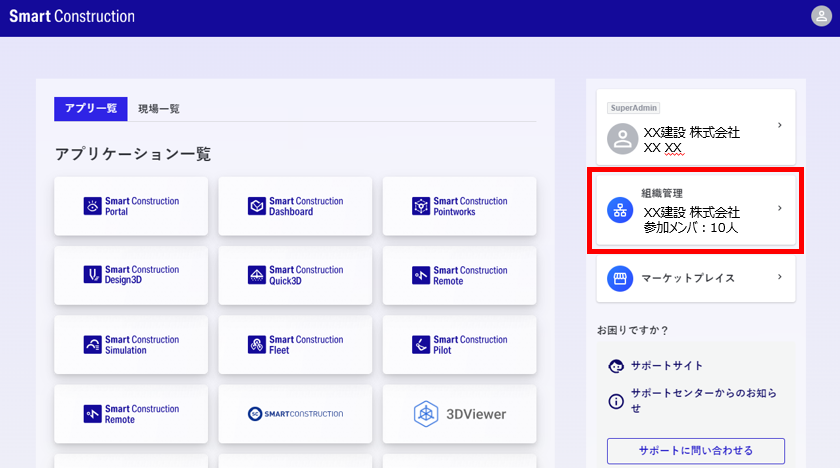This screenshot has height=468, width=840.
Task: Click the マーケットプレイス label
Action: (688, 278)
